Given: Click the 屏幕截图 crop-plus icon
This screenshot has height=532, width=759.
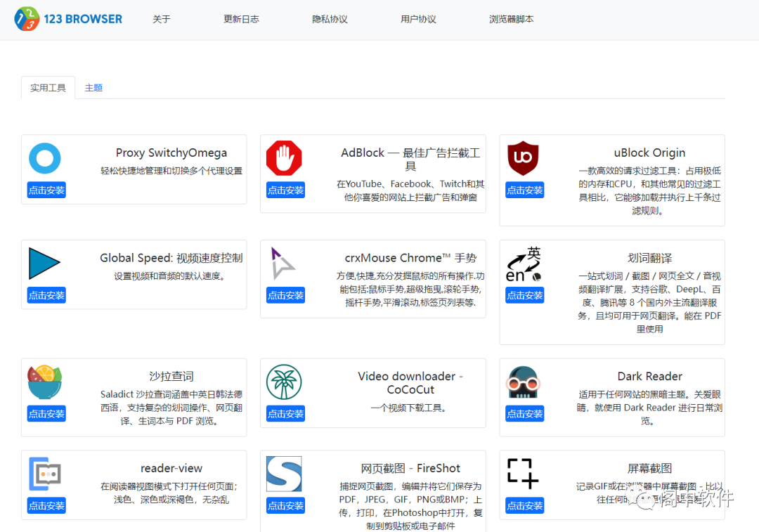Looking at the screenshot, I should point(523,474).
